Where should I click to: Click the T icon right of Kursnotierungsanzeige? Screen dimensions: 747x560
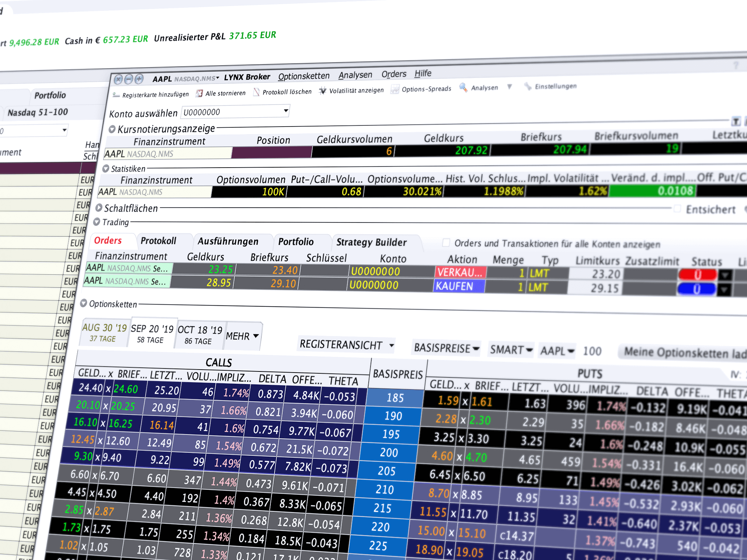pyautogui.click(x=736, y=121)
